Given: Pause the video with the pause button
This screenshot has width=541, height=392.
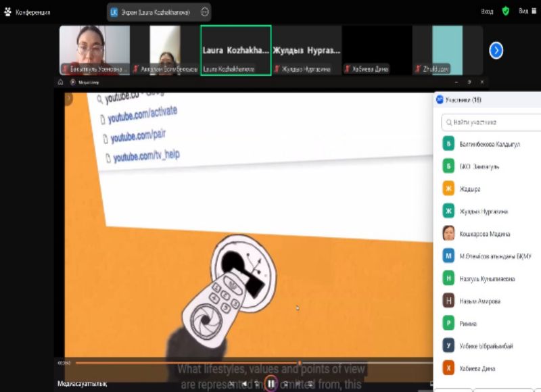Looking at the screenshot, I should (270, 384).
